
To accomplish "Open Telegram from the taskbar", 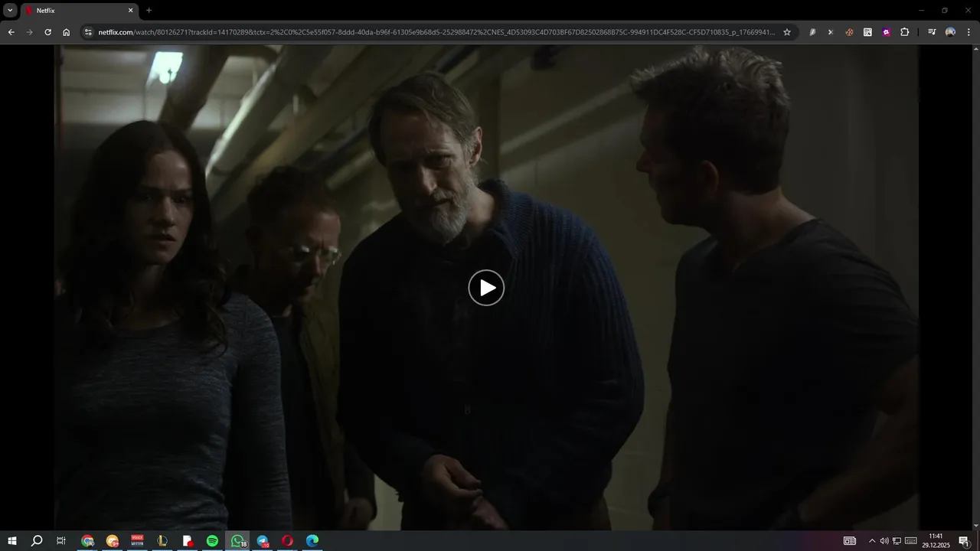I will [263, 541].
